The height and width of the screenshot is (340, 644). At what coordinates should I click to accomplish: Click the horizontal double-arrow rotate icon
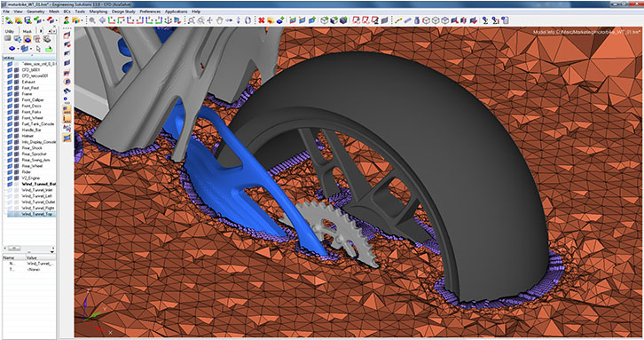(229, 20)
